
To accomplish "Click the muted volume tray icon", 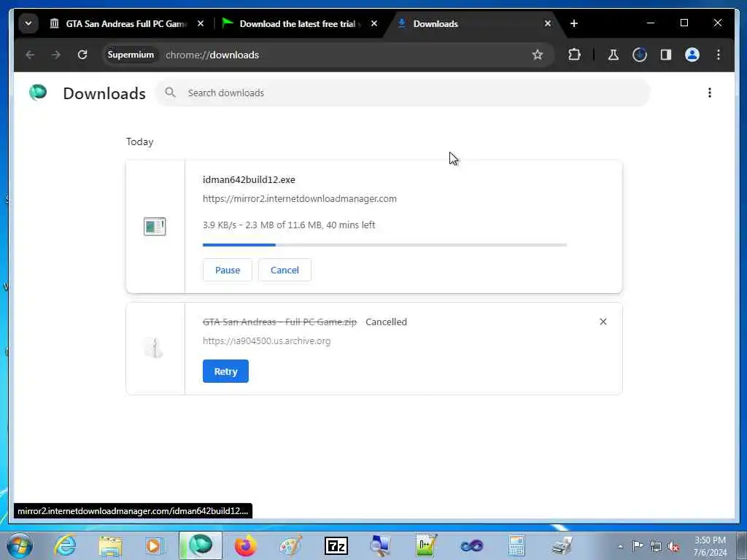I will 673,546.
